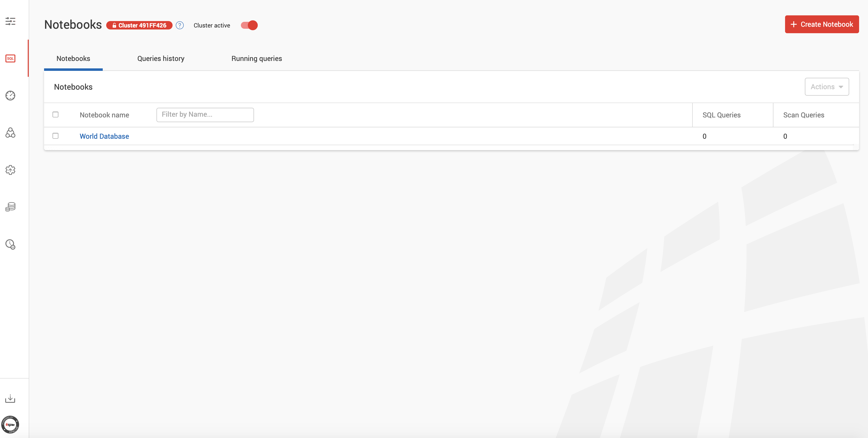Open the World Database notebook link

104,136
